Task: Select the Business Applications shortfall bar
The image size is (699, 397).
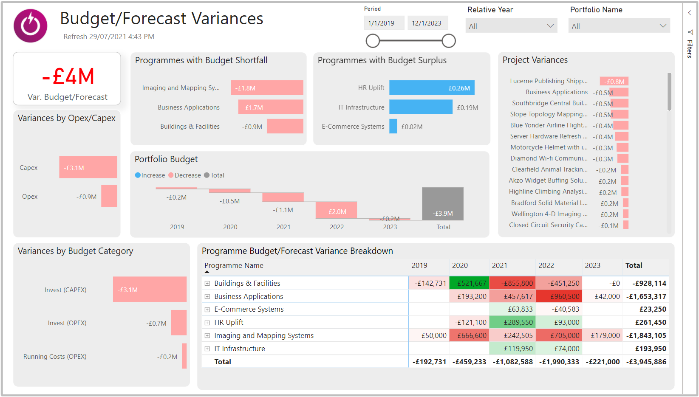Action: 270,107
